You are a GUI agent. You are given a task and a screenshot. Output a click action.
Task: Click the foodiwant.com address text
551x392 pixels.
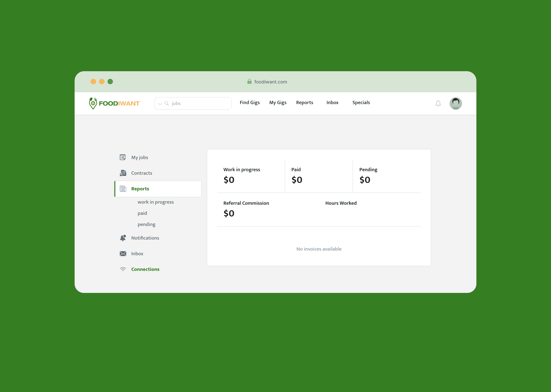pos(271,82)
